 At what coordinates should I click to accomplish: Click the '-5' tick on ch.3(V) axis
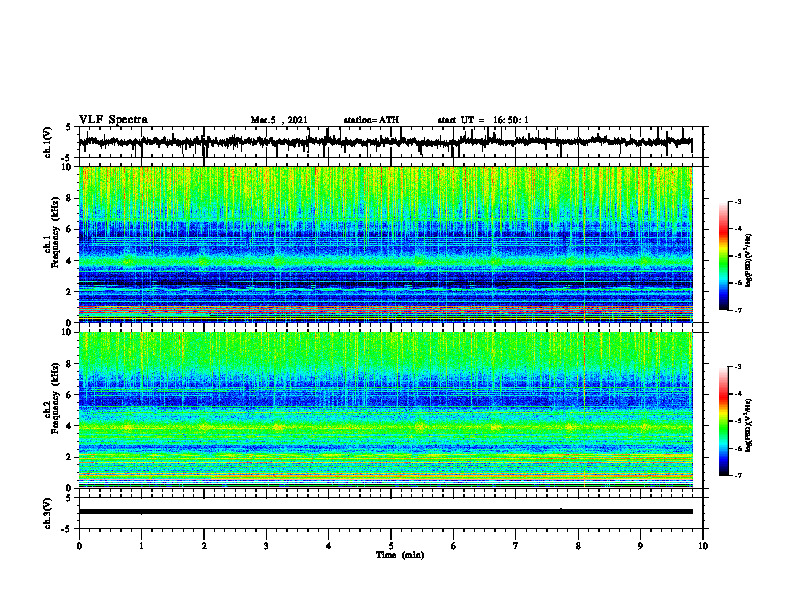point(67,529)
